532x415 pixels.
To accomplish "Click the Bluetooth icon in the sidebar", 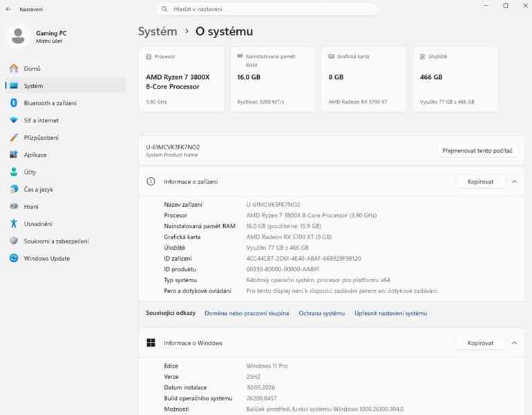I will pyautogui.click(x=14, y=103).
